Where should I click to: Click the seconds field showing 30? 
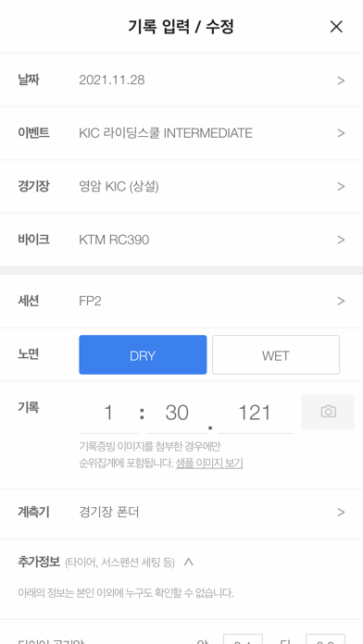[177, 414]
